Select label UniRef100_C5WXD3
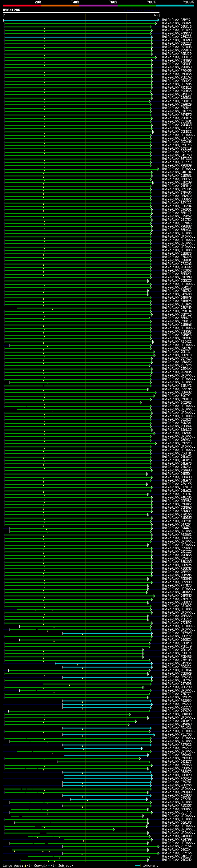 (177, 758)
